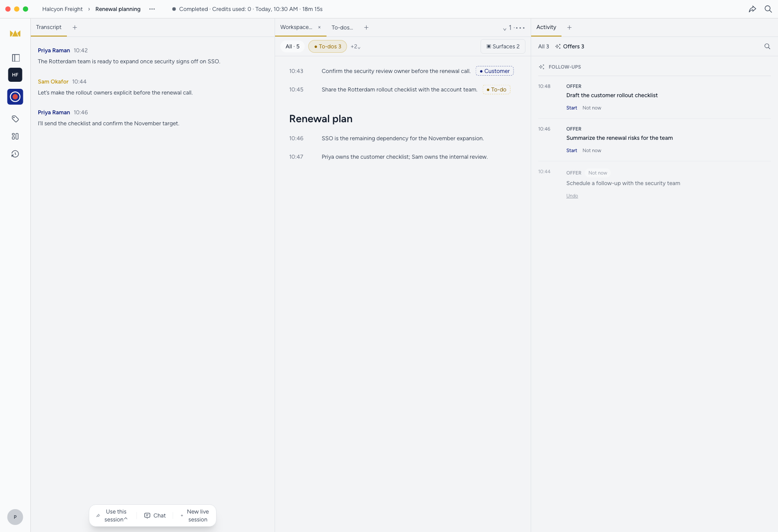Dismiss the Summarize renewal risks offer with Not now
Image resolution: width=778 pixels, height=532 pixels.
coord(592,150)
